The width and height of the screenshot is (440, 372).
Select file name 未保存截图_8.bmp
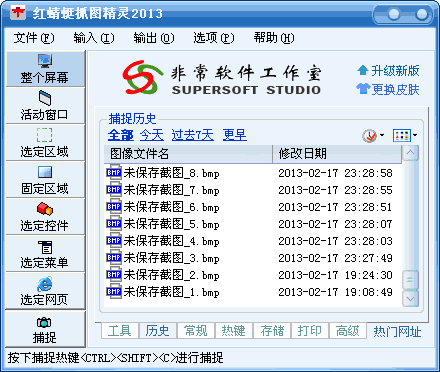tap(172, 173)
